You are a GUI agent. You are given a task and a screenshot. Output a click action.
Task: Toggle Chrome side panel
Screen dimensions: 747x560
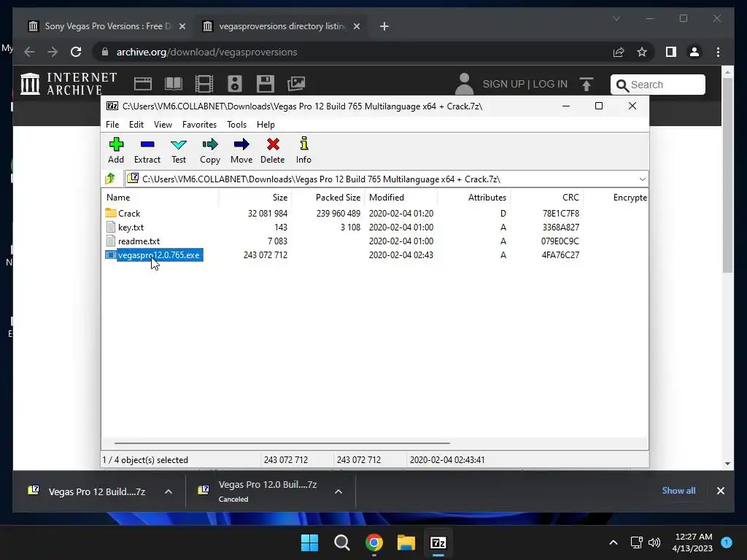click(671, 52)
